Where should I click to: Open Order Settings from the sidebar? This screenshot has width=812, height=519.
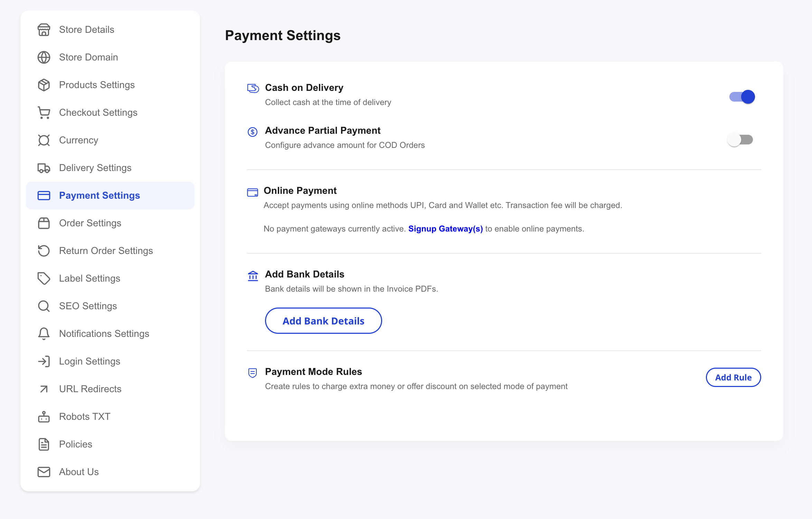coord(90,223)
